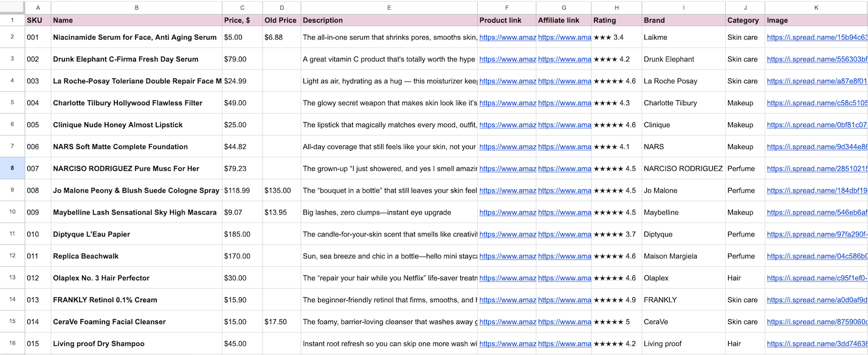Open image link for Olaplex No. 3
Screen dimensions: 868x355
817,278
